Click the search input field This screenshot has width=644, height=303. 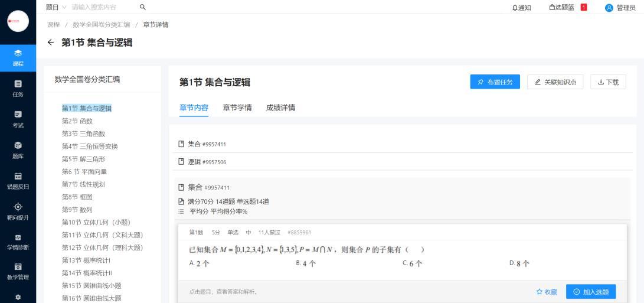tap(103, 7)
